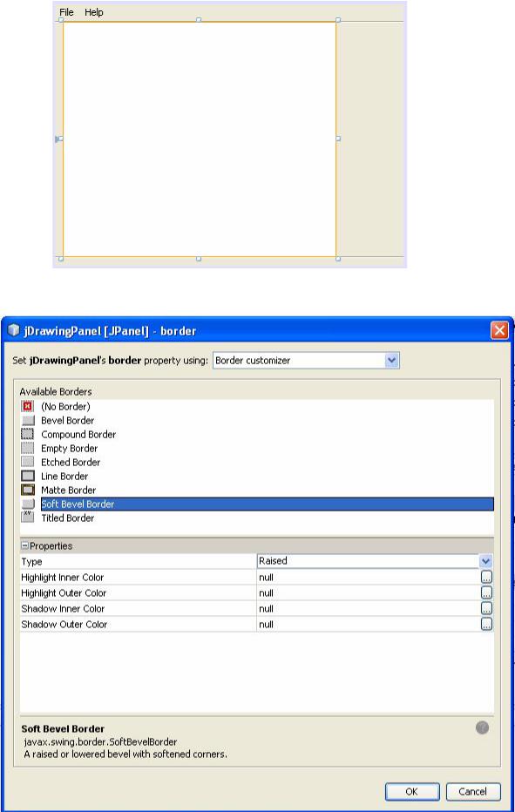The image size is (515, 812).
Task: Select Soft Bevel Border in the list
Action: [268, 504]
